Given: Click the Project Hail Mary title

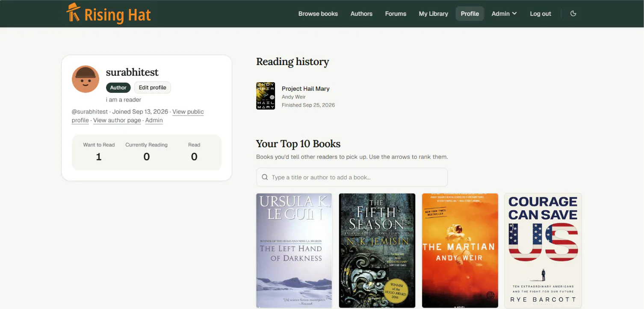Looking at the screenshot, I should tap(305, 89).
